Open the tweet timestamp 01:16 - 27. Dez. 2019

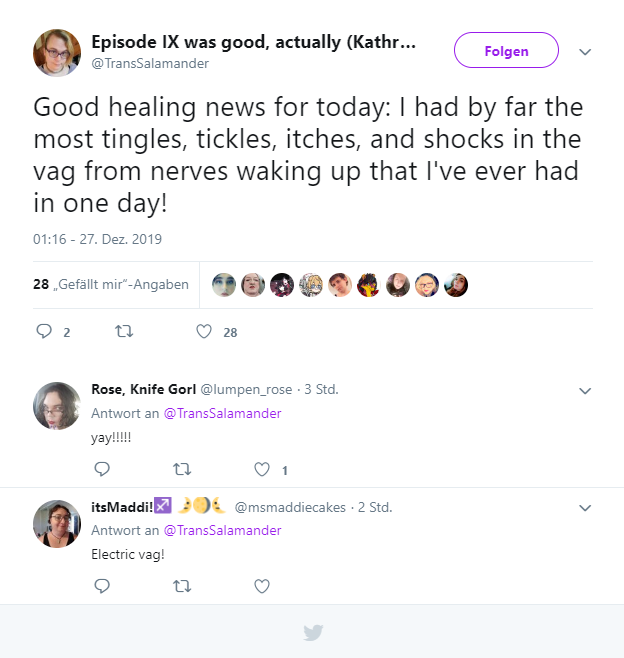click(x=97, y=239)
